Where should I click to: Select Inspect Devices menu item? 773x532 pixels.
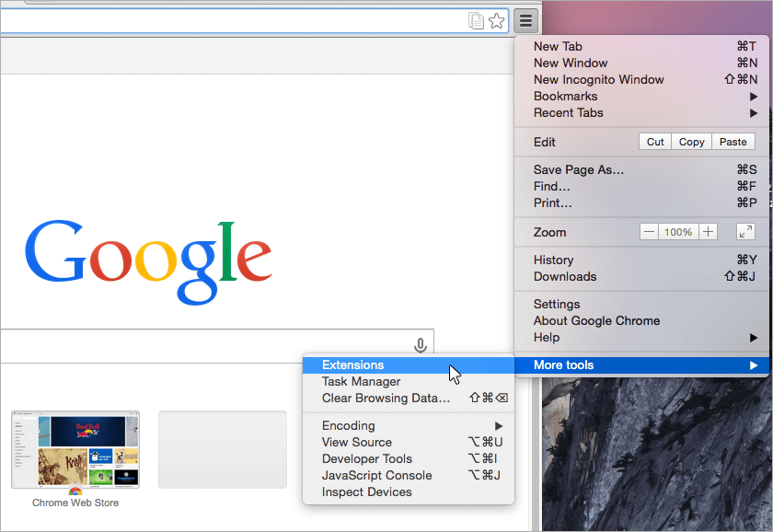[409, 492]
